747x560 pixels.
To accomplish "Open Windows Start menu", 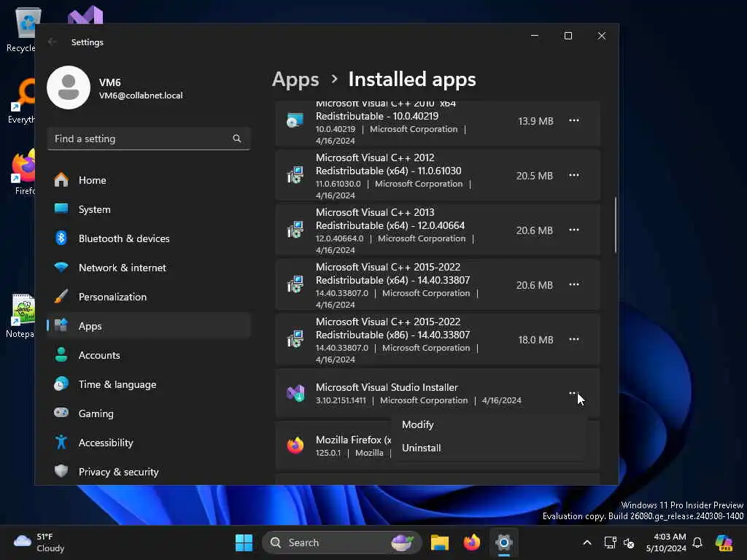I will [x=244, y=542].
